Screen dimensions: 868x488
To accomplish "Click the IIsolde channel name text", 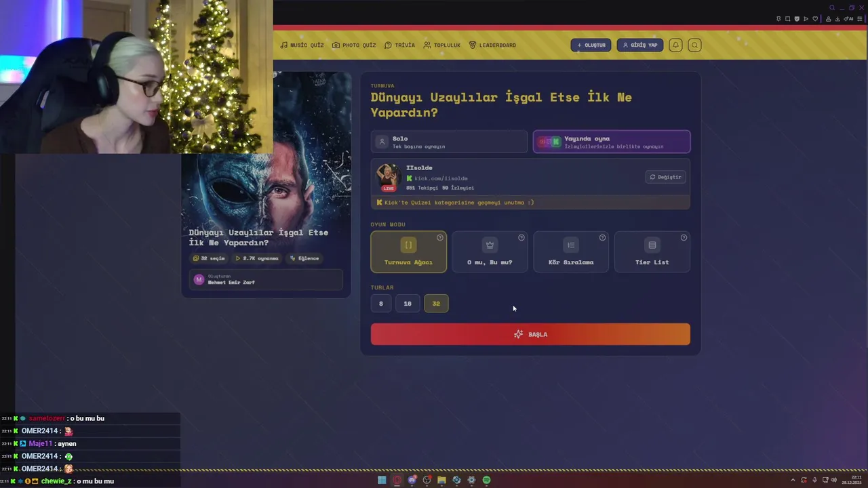I will [x=419, y=168].
